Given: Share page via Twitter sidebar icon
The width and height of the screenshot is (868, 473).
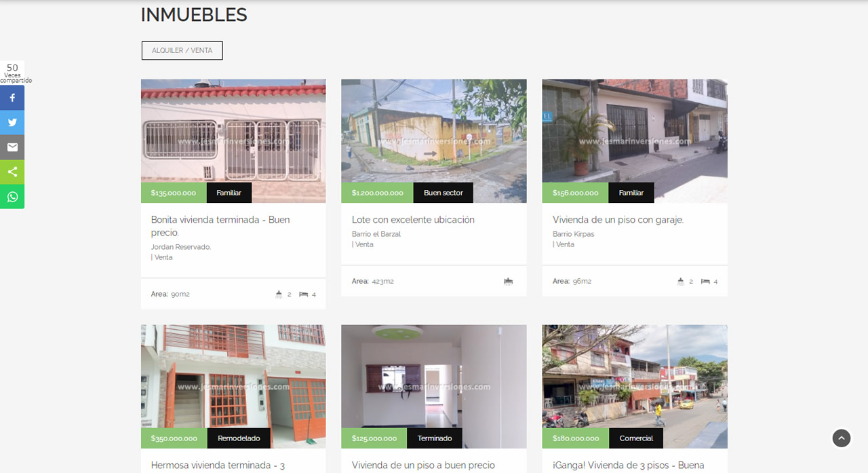Looking at the screenshot, I should pos(12,122).
